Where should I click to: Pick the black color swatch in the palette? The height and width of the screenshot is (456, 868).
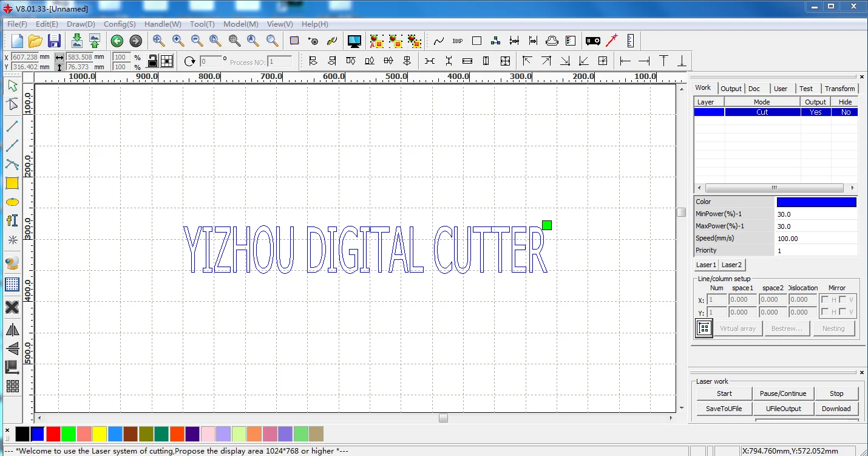coord(22,434)
